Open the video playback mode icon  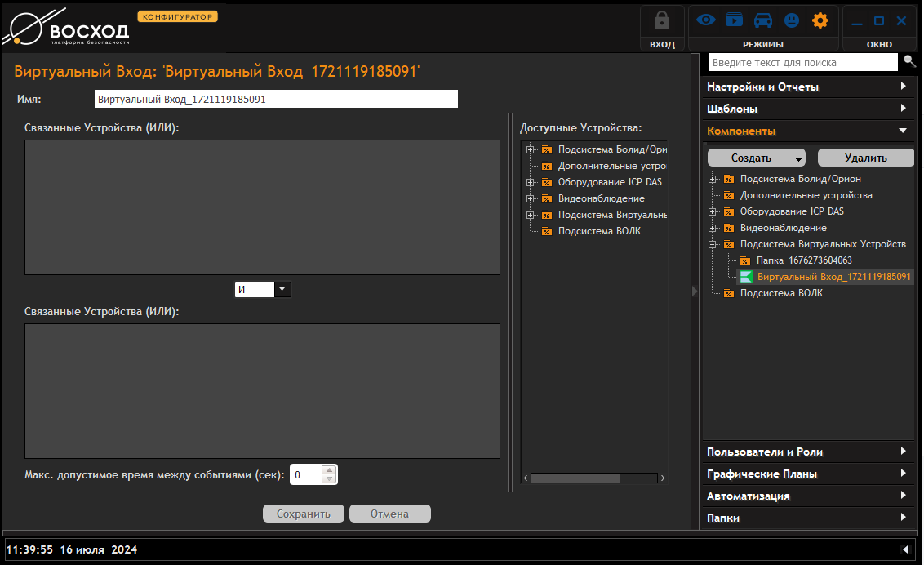pyautogui.click(x=734, y=20)
